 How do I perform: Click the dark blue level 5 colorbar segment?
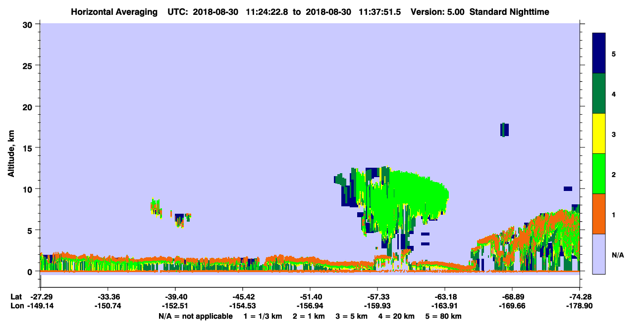(599, 53)
